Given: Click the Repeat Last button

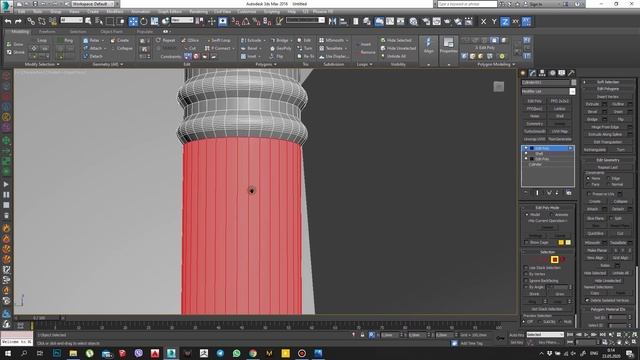Looking at the screenshot, I should tap(607, 167).
